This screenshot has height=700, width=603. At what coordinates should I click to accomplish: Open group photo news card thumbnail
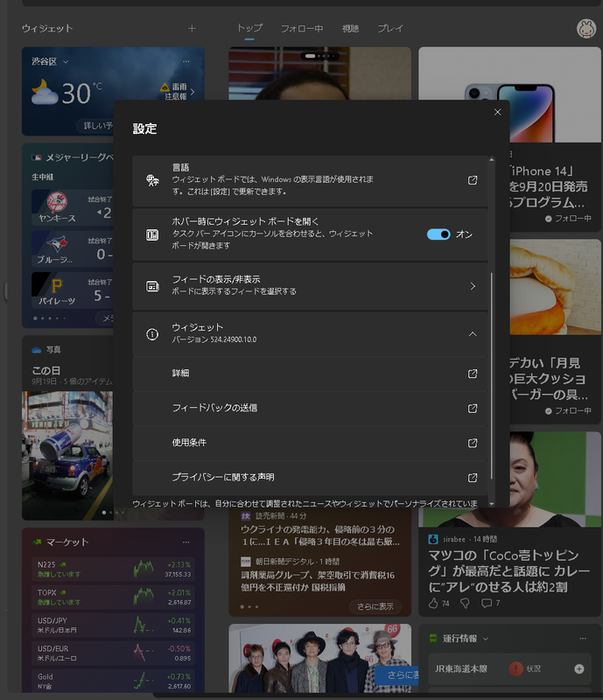pyautogui.click(x=319, y=658)
